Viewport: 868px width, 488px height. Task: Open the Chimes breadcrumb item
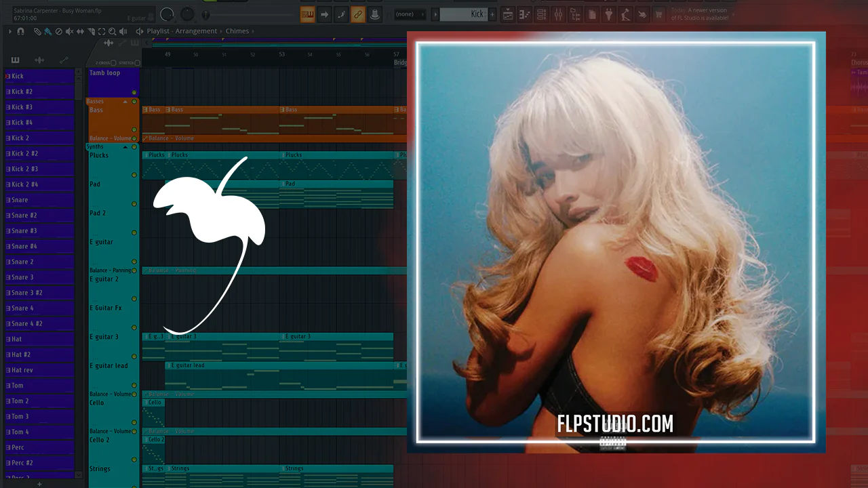tap(237, 31)
